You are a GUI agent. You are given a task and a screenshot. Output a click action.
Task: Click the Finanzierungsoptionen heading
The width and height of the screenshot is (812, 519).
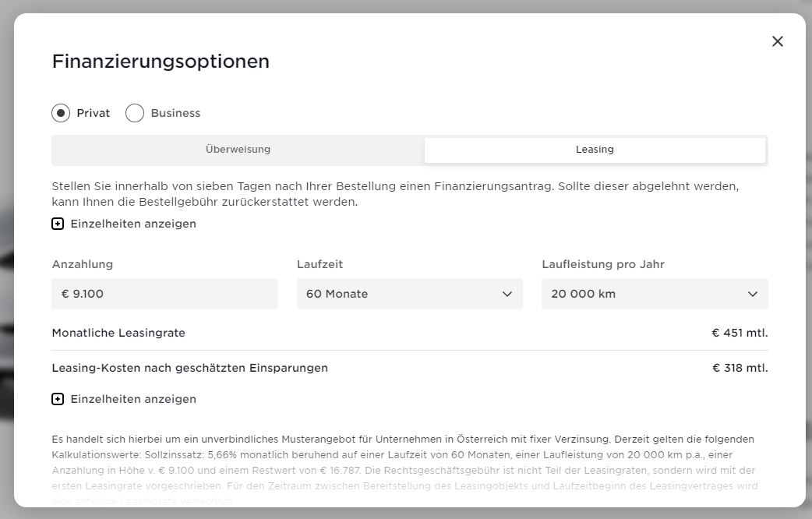click(161, 61)
